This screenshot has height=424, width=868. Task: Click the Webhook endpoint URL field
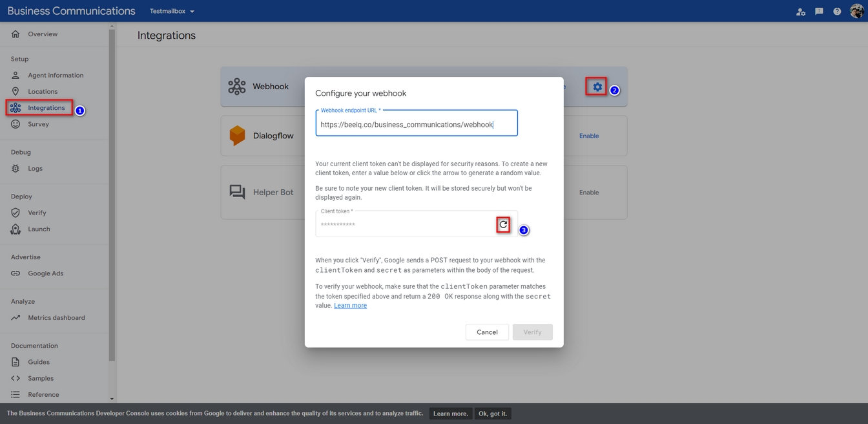(416, 124)
